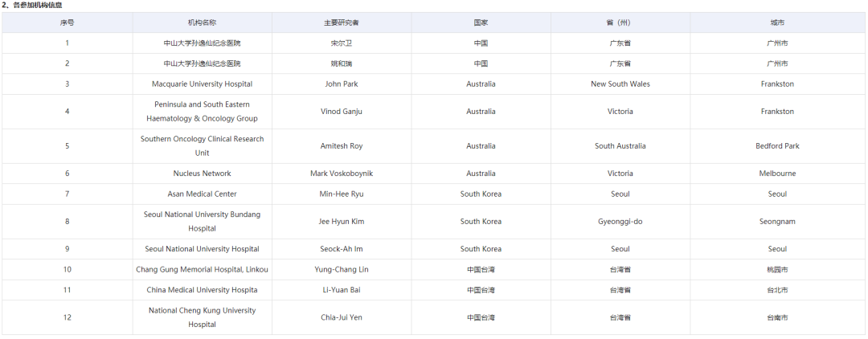The height and width of the screenshot is (339, 868).
Task: Click the New South Wales cell
Action: click(620, 84)
